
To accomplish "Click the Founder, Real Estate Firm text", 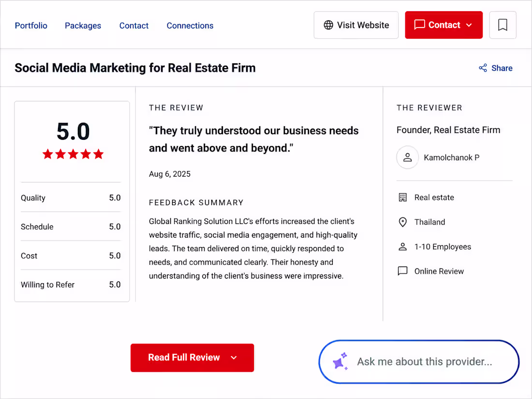I will click(448, 130).
